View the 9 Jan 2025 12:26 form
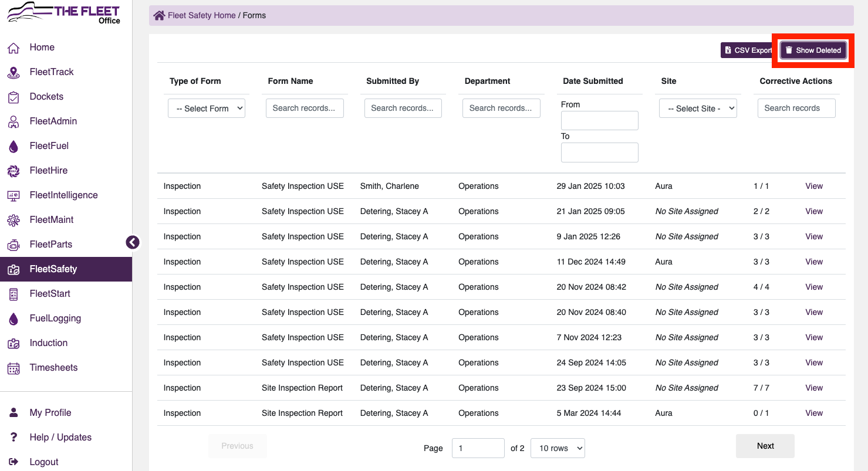 pyautogui.click(x=814, y=237)
